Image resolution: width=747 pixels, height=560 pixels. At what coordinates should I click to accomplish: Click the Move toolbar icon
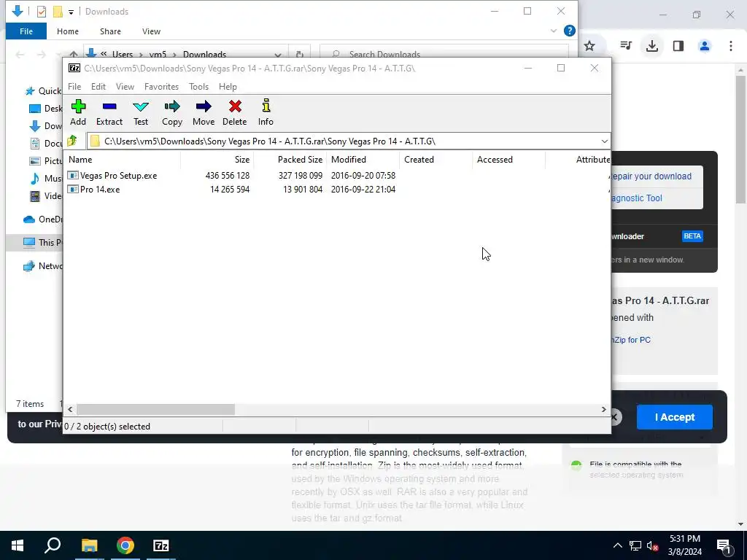click(x=204, y=112)
